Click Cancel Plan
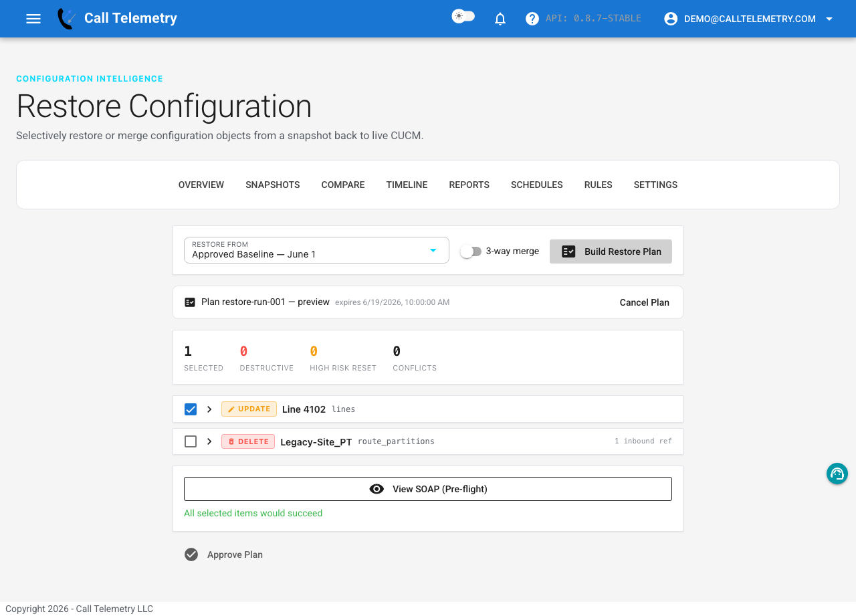856x616 pixels. point(644,302)
